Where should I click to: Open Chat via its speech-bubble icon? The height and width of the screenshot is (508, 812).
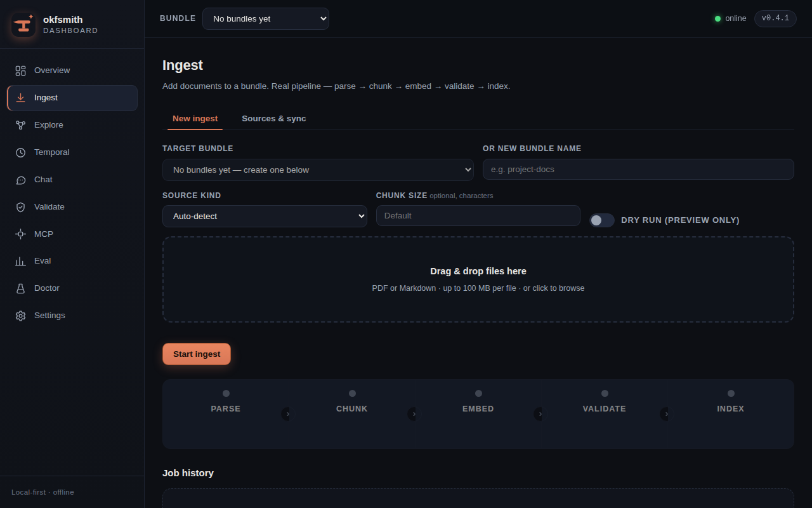pyautogui.click(x=20, y=180)
